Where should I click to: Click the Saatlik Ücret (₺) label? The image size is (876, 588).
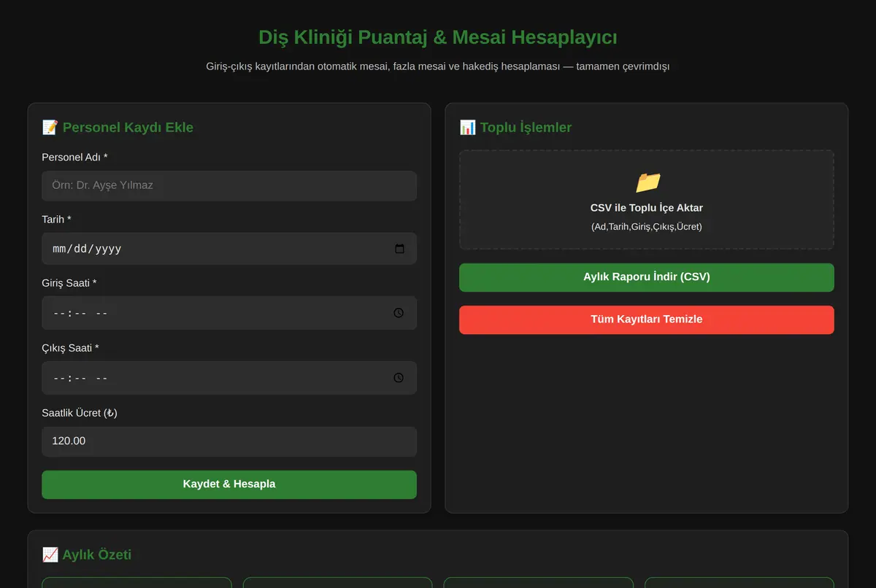[x=80, y=413]
